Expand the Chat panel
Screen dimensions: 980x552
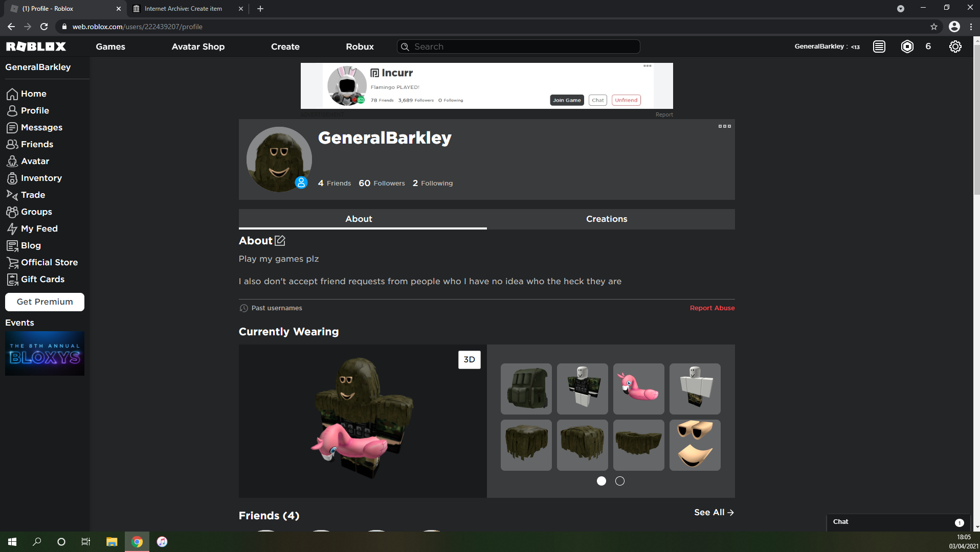click(899, 522)
